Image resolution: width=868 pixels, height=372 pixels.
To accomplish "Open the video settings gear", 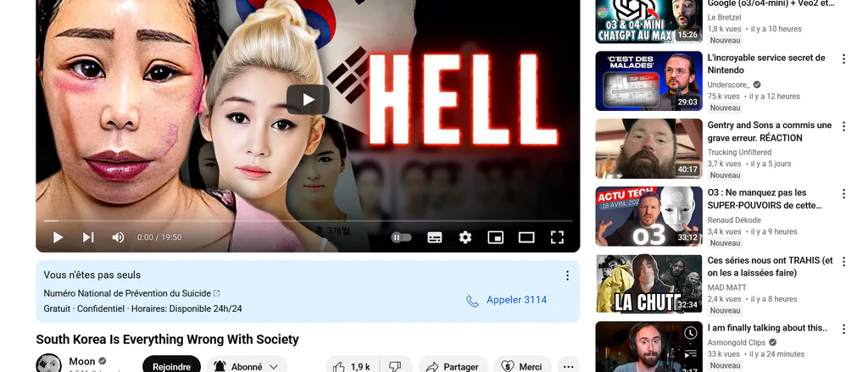I will click(x=465, y=237).
